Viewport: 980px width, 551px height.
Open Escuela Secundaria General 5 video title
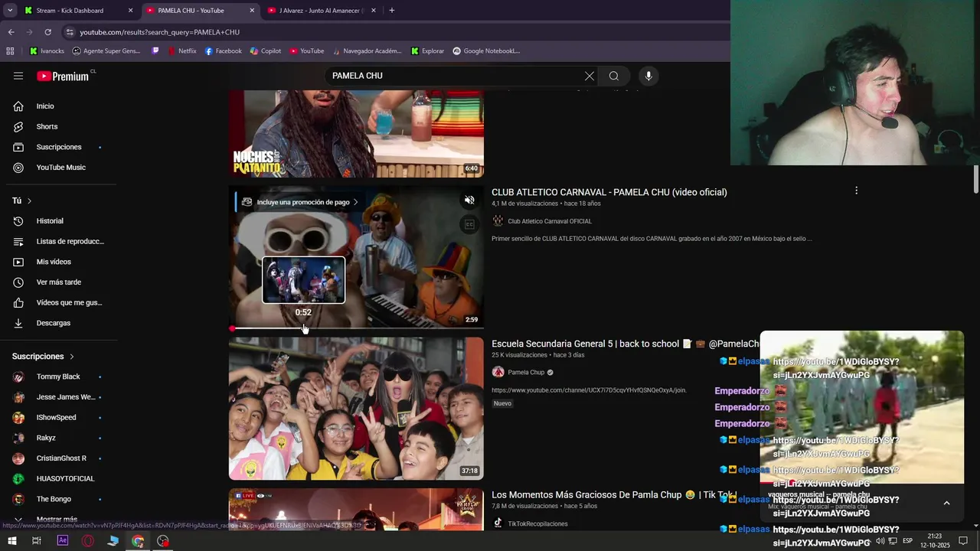pos(625,344)
